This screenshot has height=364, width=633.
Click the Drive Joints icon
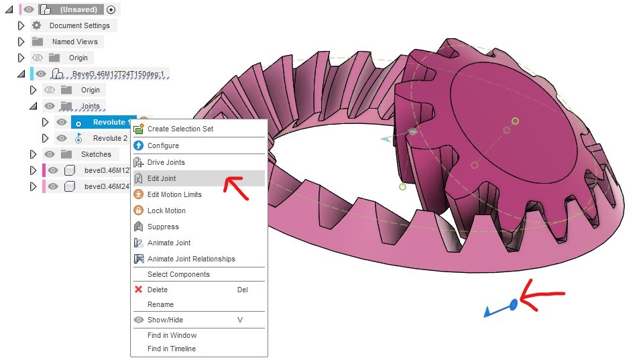(139, 162)
